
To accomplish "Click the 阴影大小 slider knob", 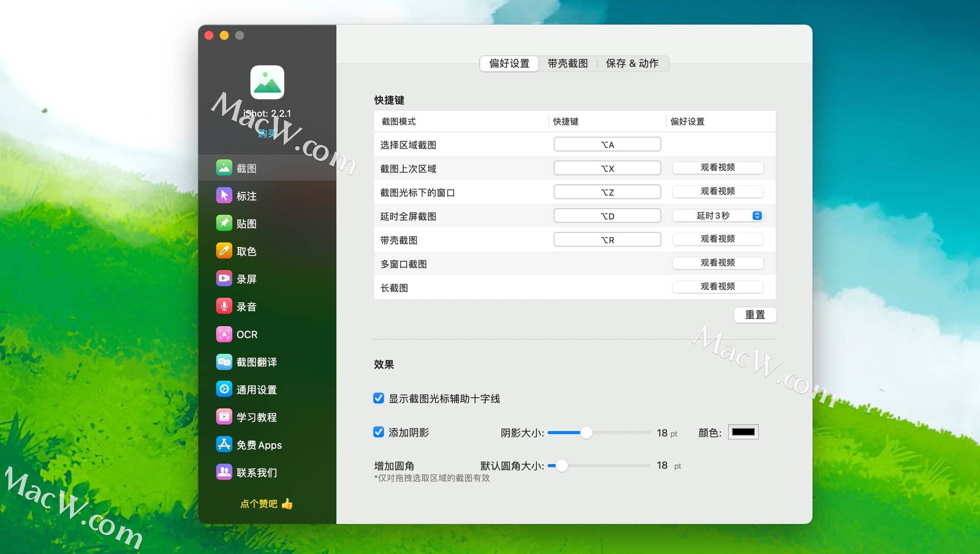I will click(586, 433).
